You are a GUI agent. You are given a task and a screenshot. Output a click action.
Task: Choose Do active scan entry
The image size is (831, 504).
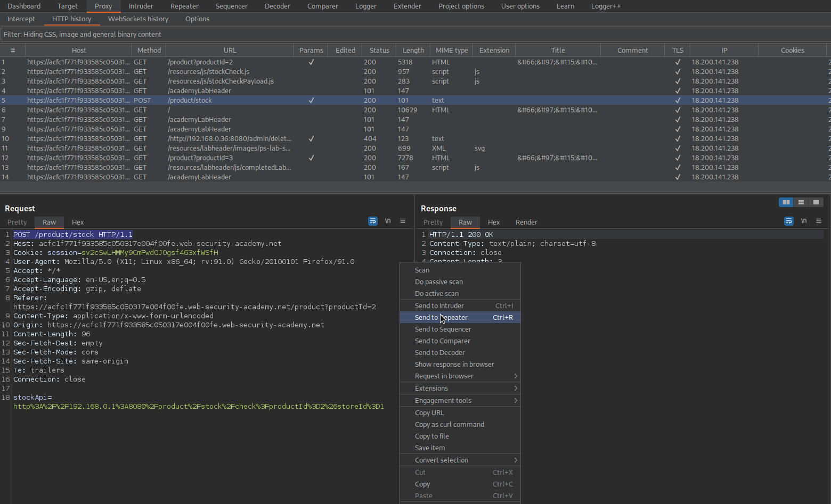[x=460, y=294]
